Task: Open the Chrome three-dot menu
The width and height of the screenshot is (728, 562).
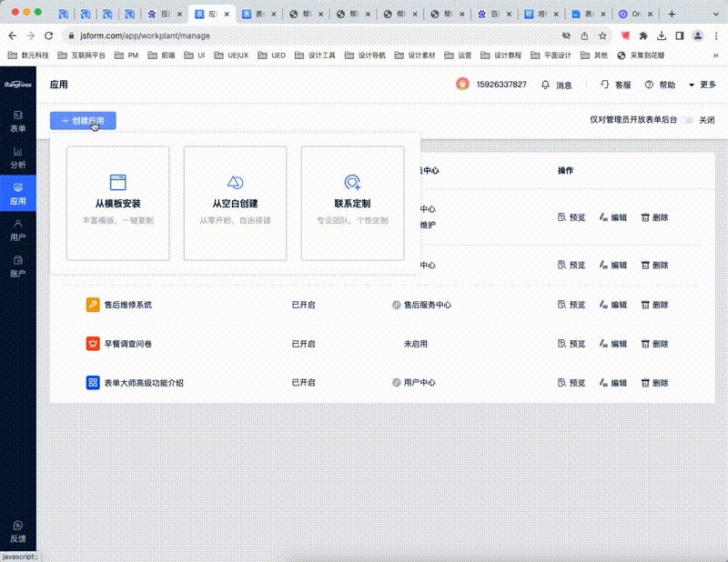Action: pyautogui.click(x=715, y=35)
